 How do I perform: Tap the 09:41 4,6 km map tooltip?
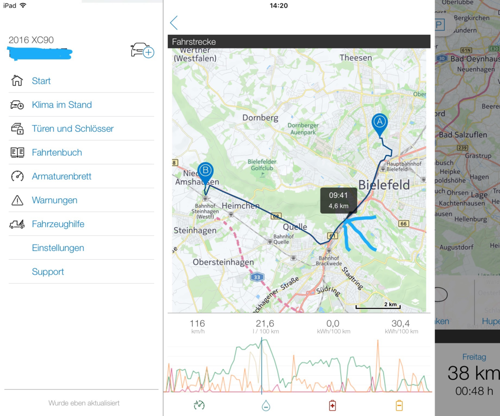pyautogui.click(x=338, y=201)
